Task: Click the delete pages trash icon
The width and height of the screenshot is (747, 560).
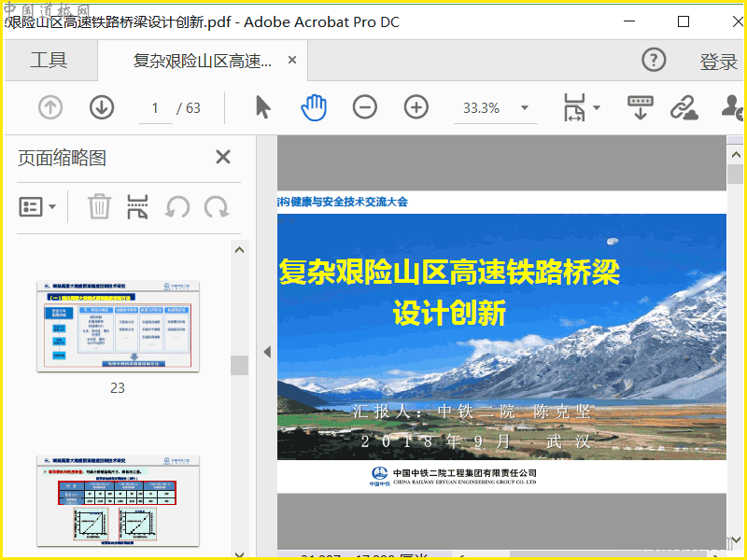Action: coord(99,206)
